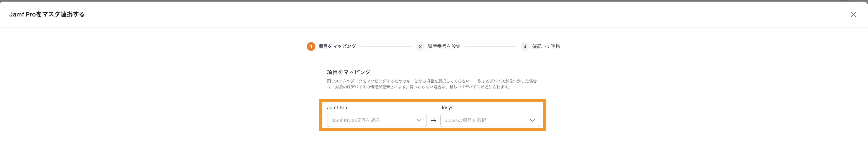This screenshot has width=868, height=153.
Task: Click the first line of the description
Action: click(432, 81)
